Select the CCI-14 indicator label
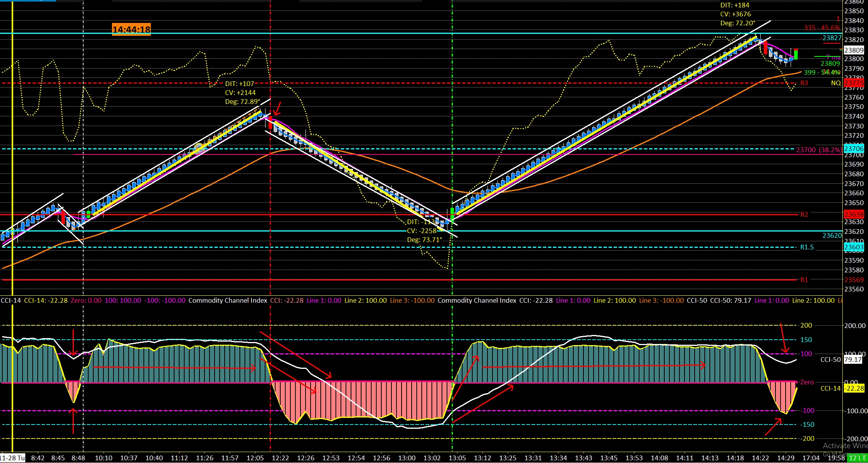The height and width of the screenshot is (463, 868). point(11,300)
